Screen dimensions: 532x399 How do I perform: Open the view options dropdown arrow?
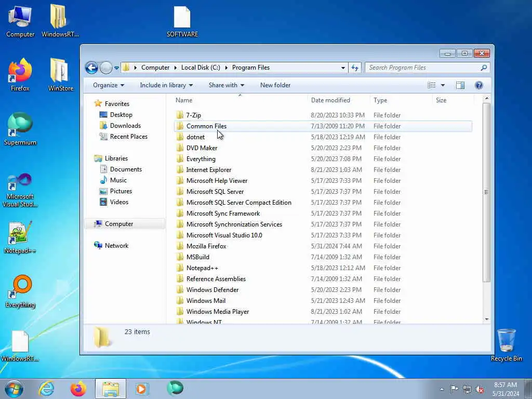(443, 85)
